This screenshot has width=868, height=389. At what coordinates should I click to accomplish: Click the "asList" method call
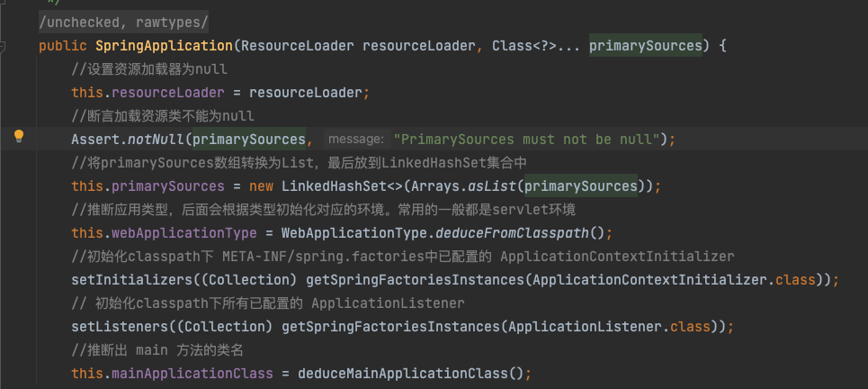click(x=492, y=186)
